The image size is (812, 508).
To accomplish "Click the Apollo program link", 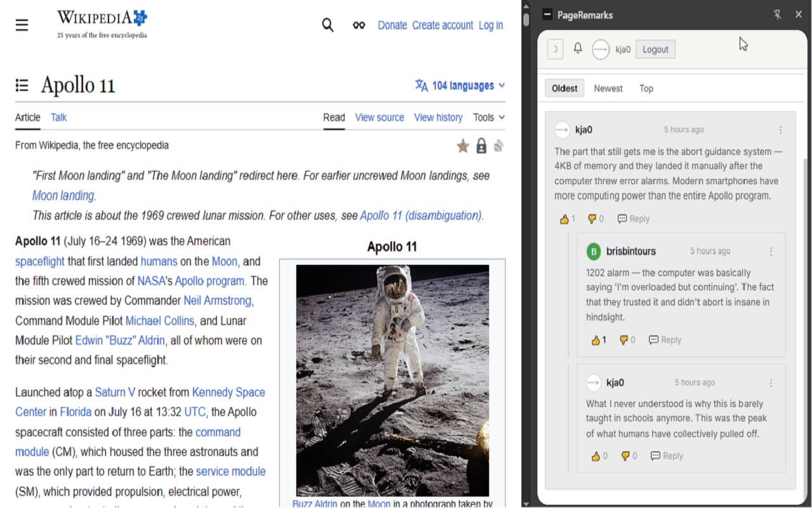I will click(x=210, y=281).
